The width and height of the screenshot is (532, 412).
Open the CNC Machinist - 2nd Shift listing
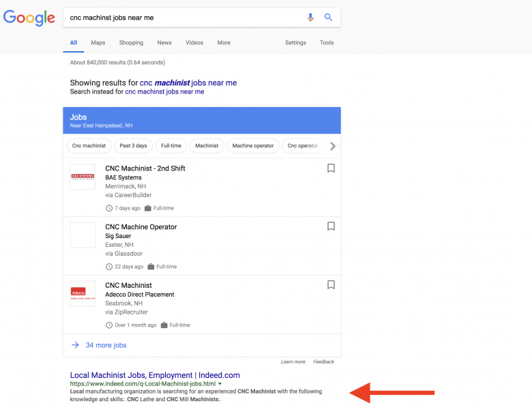click(145, 168)
